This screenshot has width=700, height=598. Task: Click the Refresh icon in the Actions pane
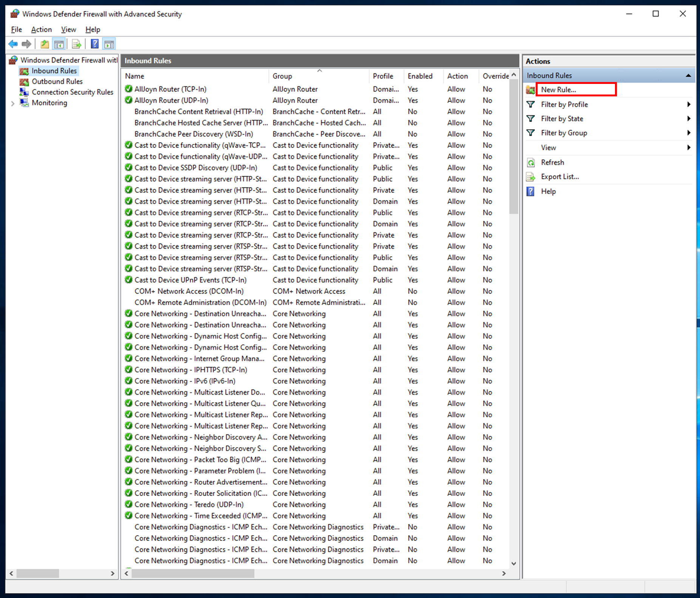click(531, 163)
